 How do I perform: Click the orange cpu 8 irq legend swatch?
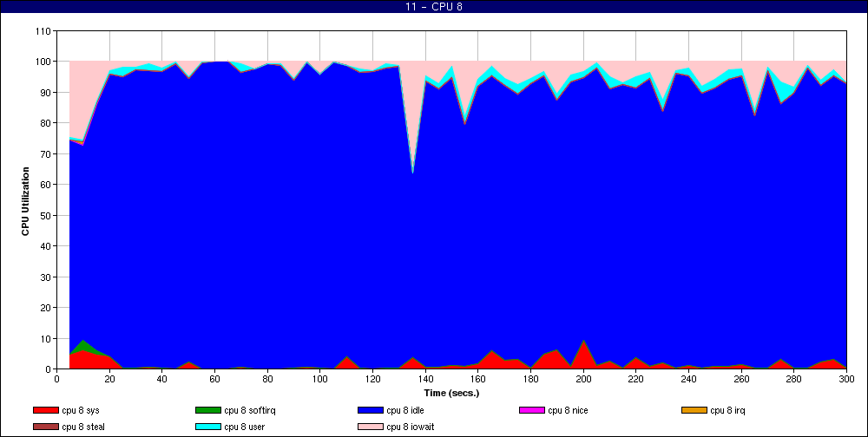pos(694,410)
